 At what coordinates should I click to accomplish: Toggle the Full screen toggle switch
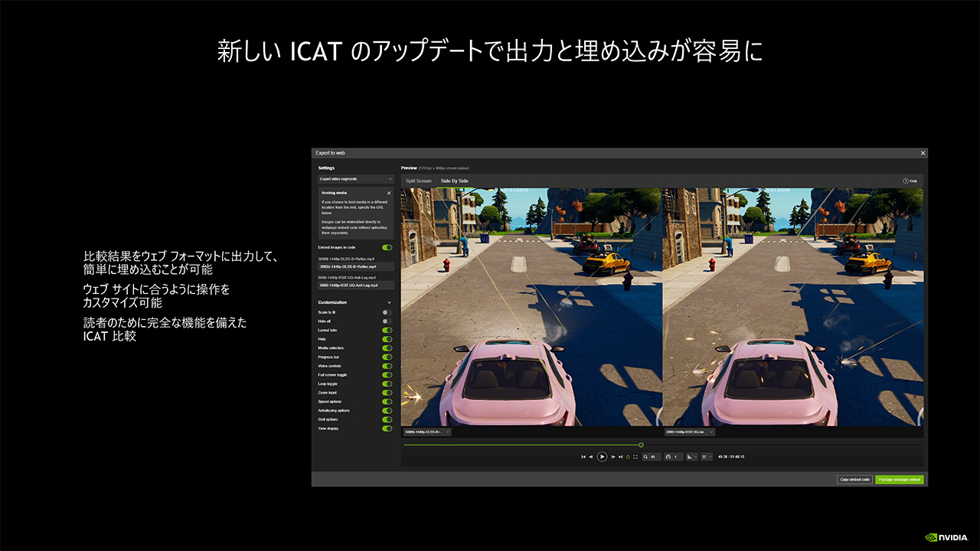387,375
